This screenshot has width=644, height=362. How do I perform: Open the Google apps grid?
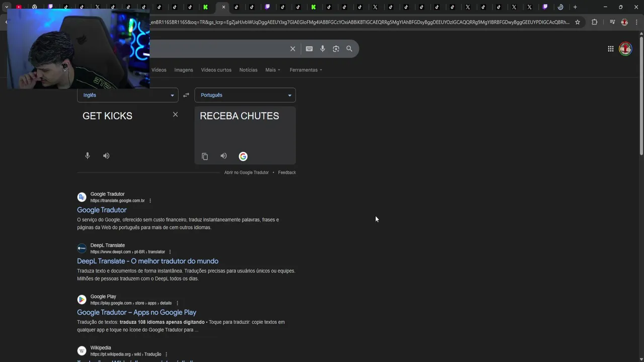[610, 49]
